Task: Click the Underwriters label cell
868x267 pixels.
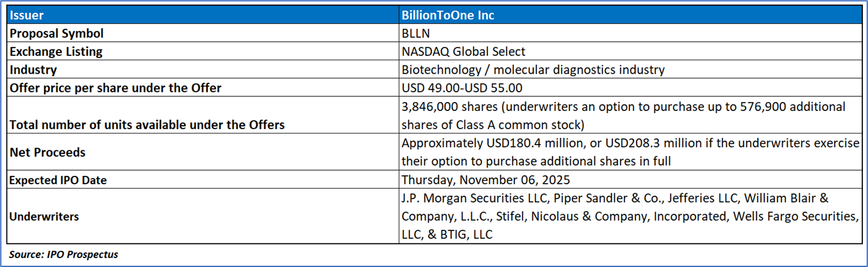Action: [x=44, y=216]
